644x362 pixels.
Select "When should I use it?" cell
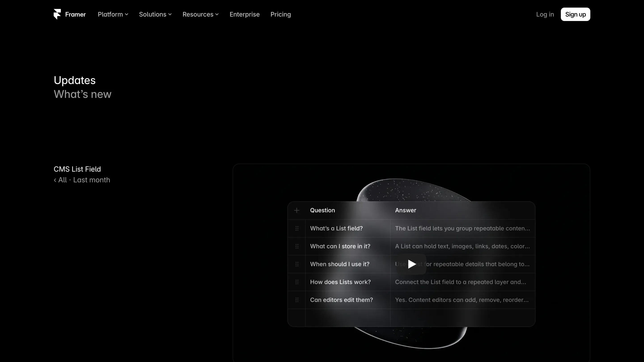[348, 264]
